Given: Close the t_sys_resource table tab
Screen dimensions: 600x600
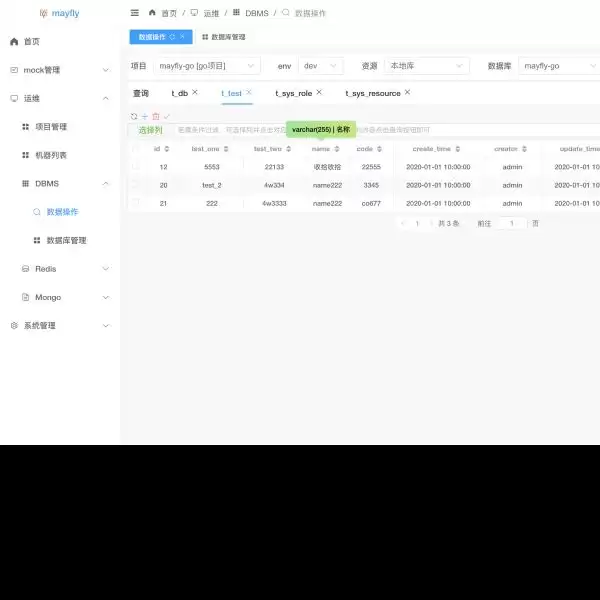Looking at the screenshot, I should (x=407, y=92).
